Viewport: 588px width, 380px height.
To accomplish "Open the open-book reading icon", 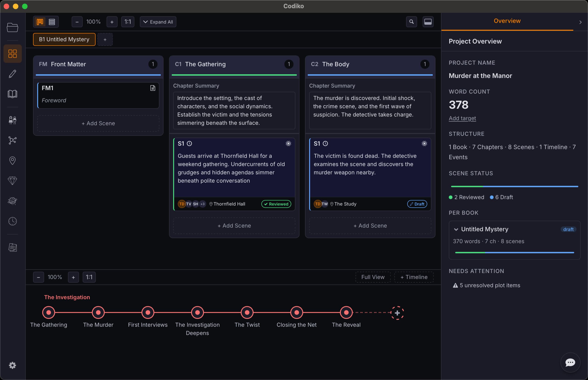I will 12,94.
